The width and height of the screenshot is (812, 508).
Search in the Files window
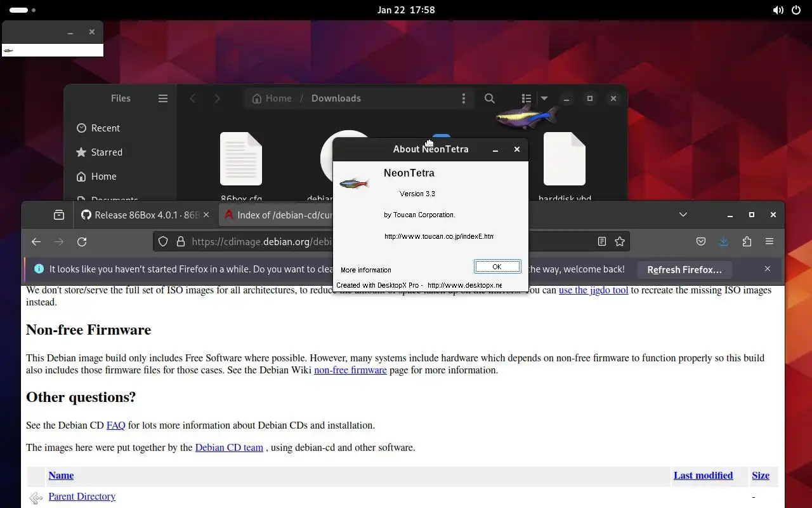pyautogui.click(x=490, y=98)
